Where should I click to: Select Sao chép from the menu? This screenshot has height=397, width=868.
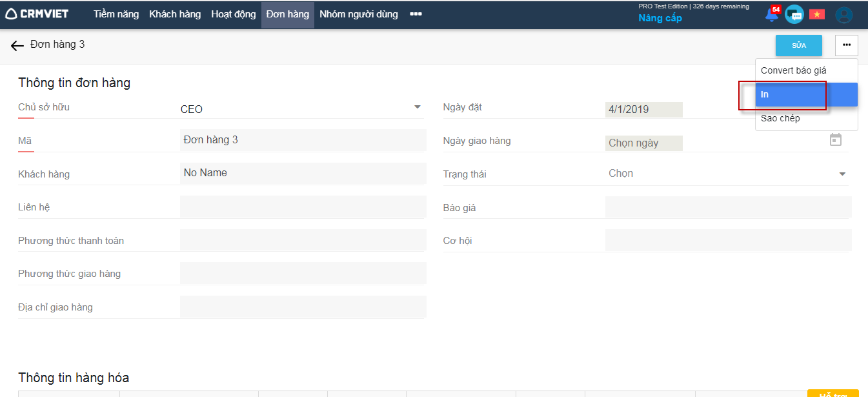tap(780, 118)
